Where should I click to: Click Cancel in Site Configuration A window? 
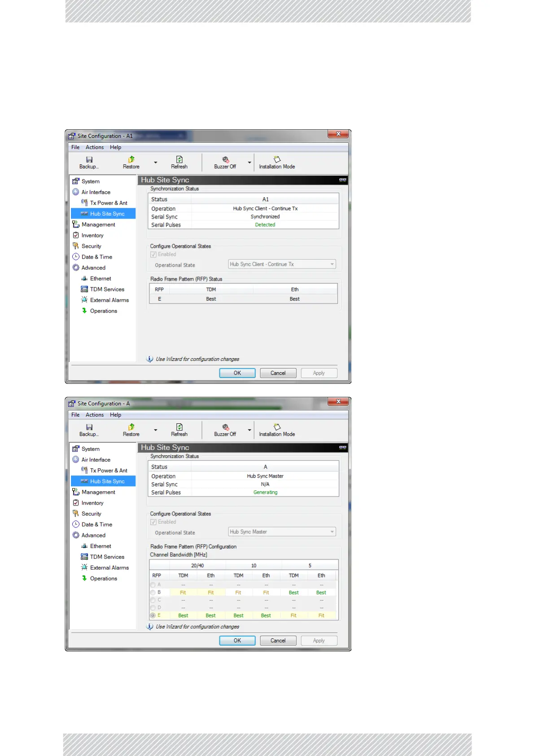point(278,641)
